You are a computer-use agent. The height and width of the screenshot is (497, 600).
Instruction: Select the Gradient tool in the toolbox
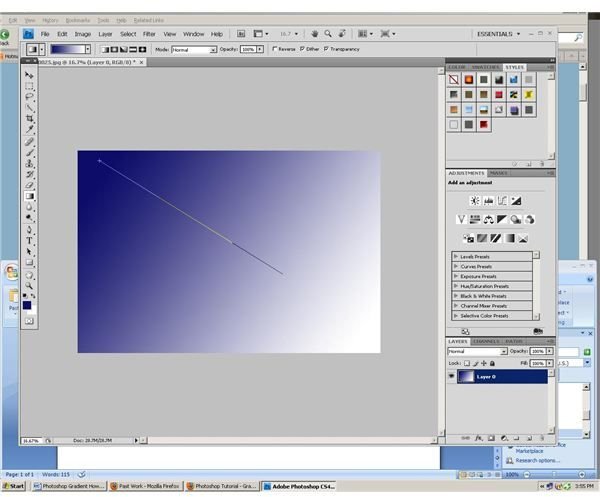[x=29, y=196]
